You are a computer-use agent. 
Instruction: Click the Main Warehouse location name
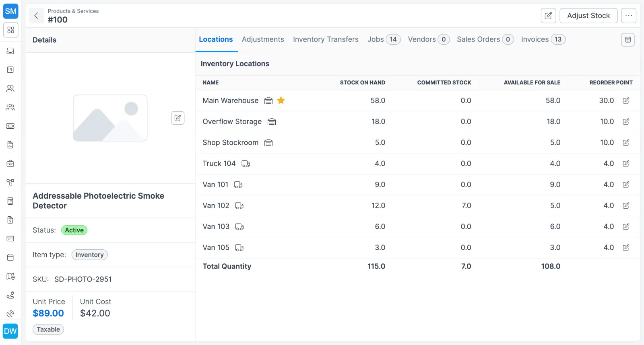(x=231, y=101)
